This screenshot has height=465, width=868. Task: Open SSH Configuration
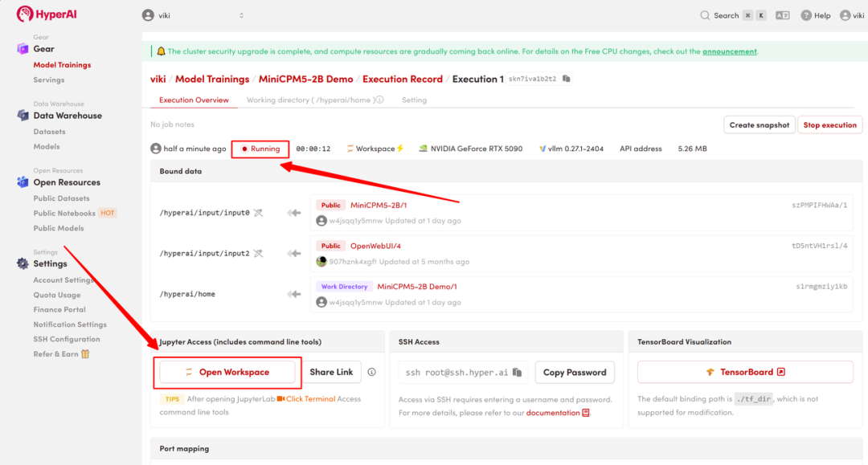coord(67,339)
